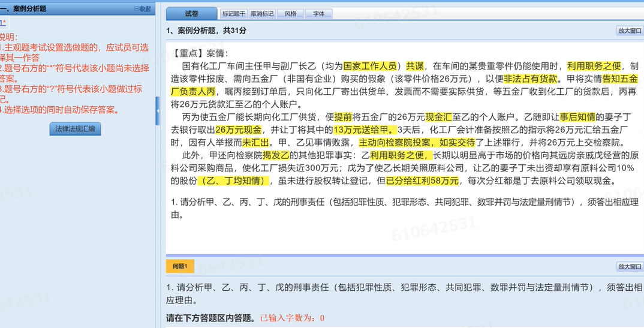Open question 1 link in left panel
644x328 pixels.
pos(2,23)
